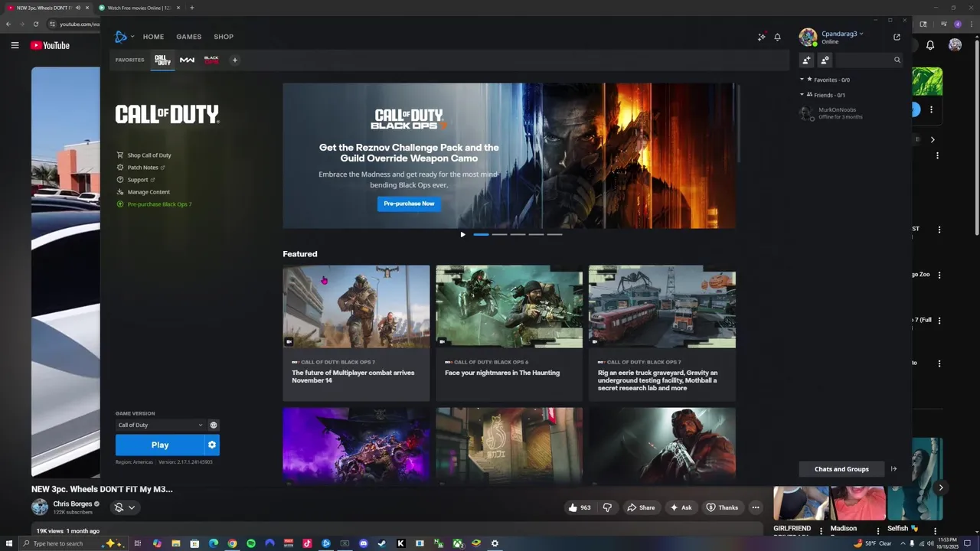This screenshot has height=551, width=980.
Task: Dislike the YouTube video
Action: tap(607, 507)
